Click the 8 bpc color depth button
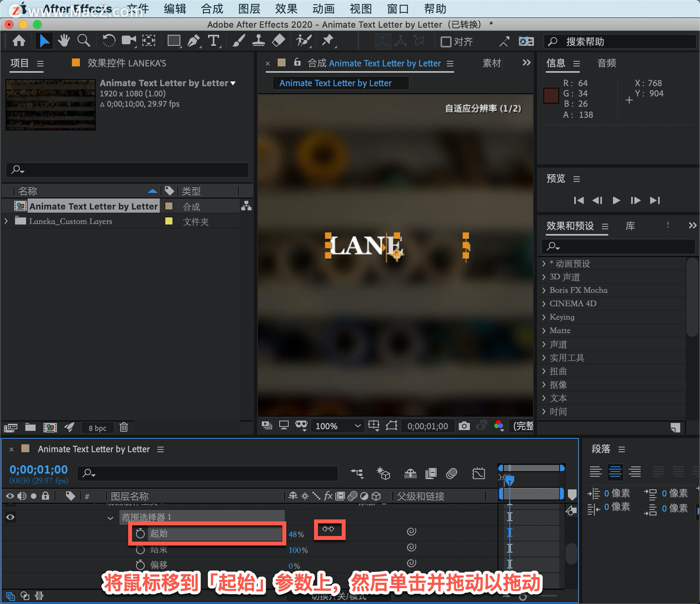The image size is (700, 604). click(x=97, y=428)
